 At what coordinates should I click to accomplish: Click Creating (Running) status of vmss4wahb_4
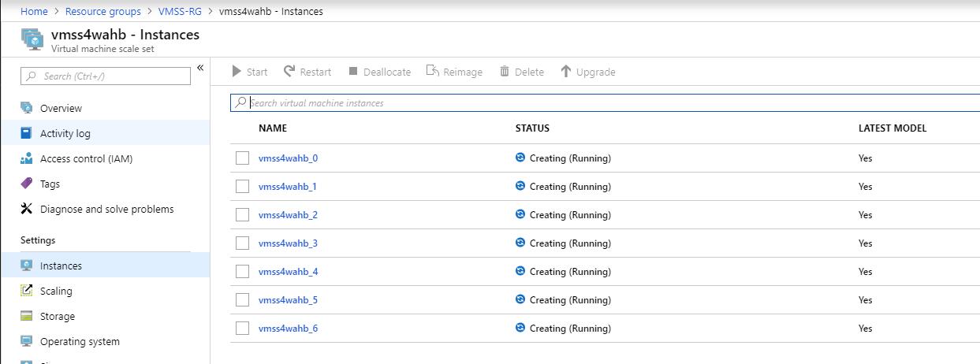(x=570, y=272)
